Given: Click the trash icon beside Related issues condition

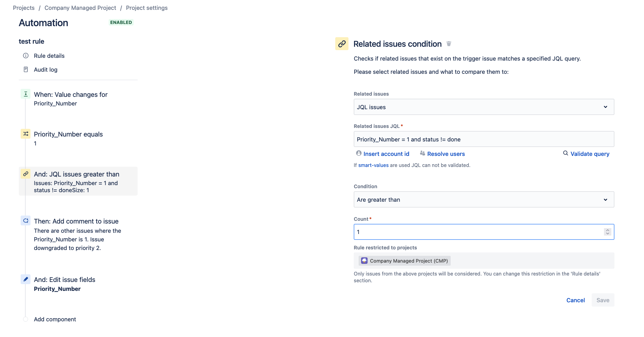Looking at the screenshot, I should [449, 44].
